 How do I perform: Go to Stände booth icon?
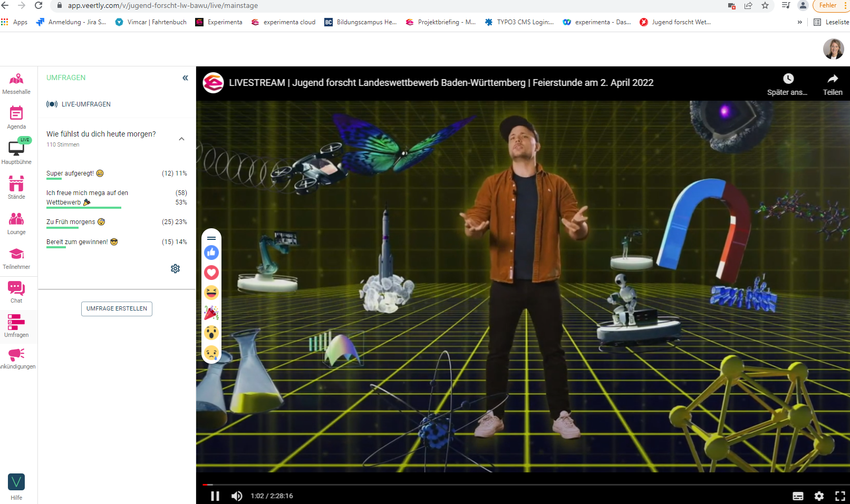16,185
